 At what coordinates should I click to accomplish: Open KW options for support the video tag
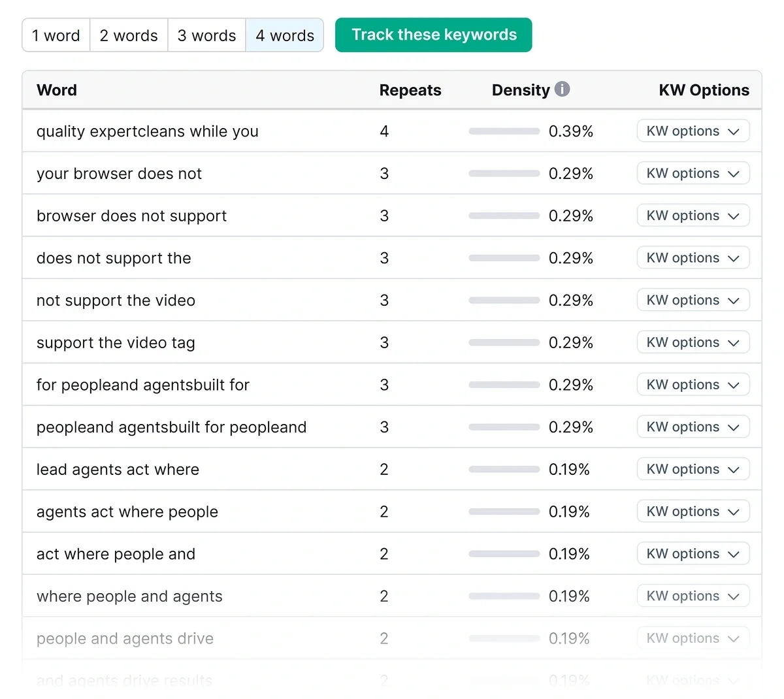coord(693,342)
